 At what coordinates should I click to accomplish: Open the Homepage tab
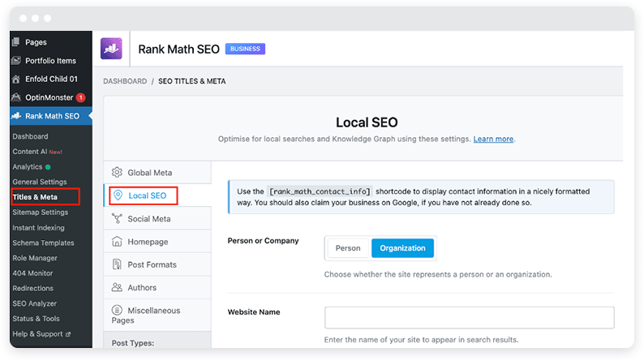point(157,242)
